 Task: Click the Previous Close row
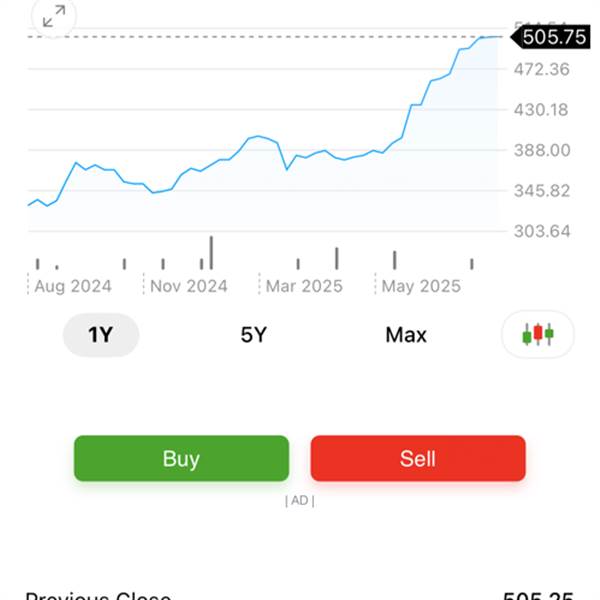click(300, 595)
